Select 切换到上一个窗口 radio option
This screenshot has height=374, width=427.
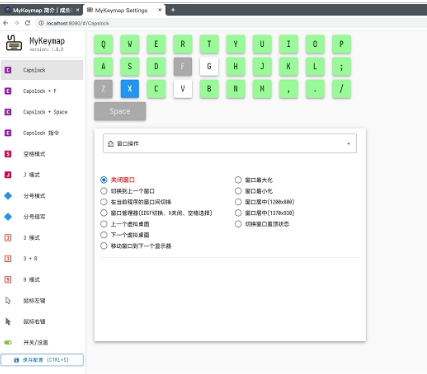coord(104,191)
